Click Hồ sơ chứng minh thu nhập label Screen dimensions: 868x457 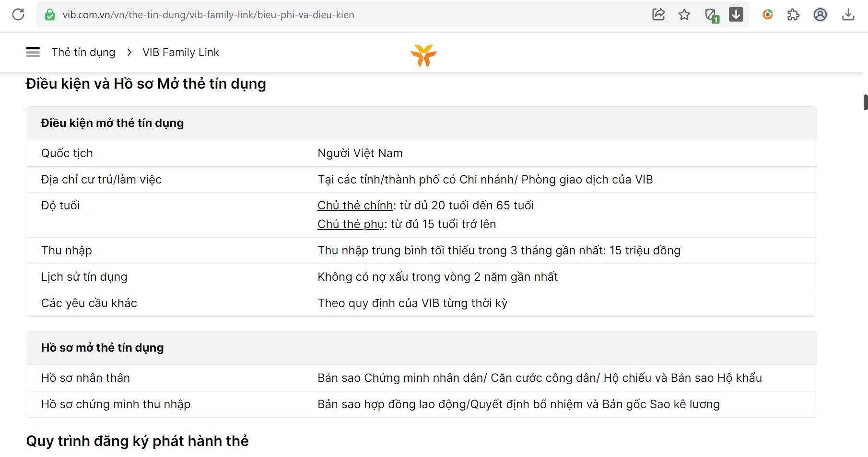pos(116,404)
